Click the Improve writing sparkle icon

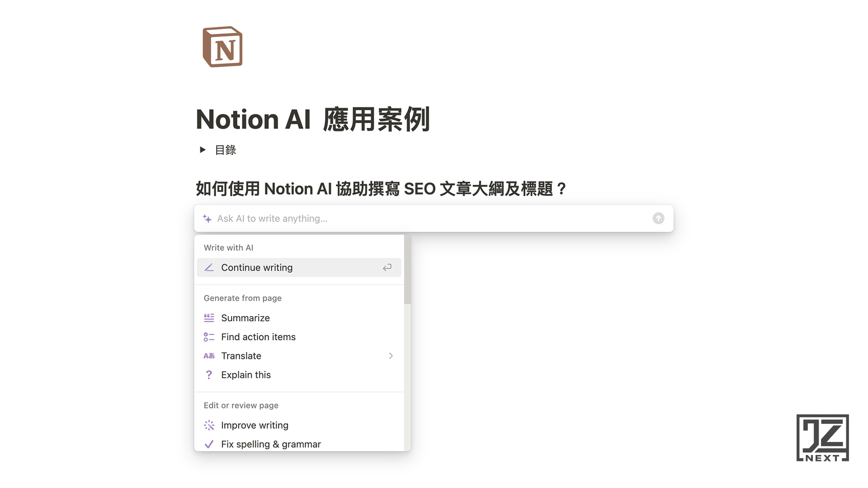(x=209, y=425)
